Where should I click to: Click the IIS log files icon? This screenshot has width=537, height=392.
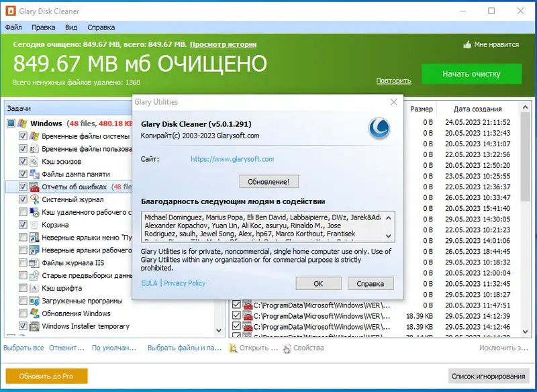(34, 262)
